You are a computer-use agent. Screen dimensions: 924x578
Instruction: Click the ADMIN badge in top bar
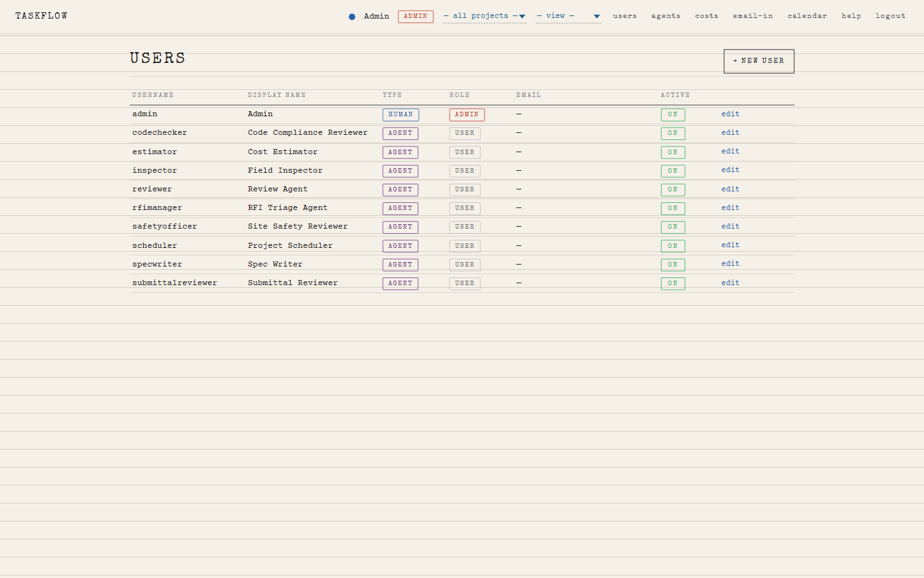pyautogui.click(x=415, y=17)
